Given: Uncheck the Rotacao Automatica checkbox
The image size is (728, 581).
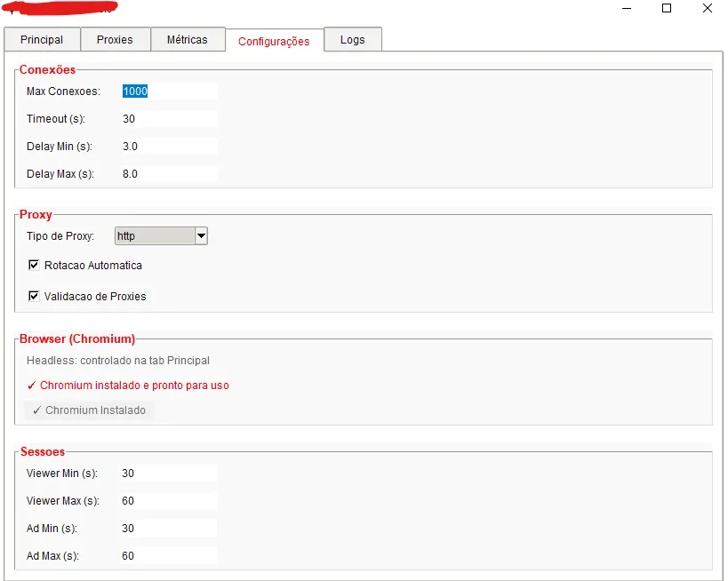Looking at the screenshot, I should (x=34, y=265).
